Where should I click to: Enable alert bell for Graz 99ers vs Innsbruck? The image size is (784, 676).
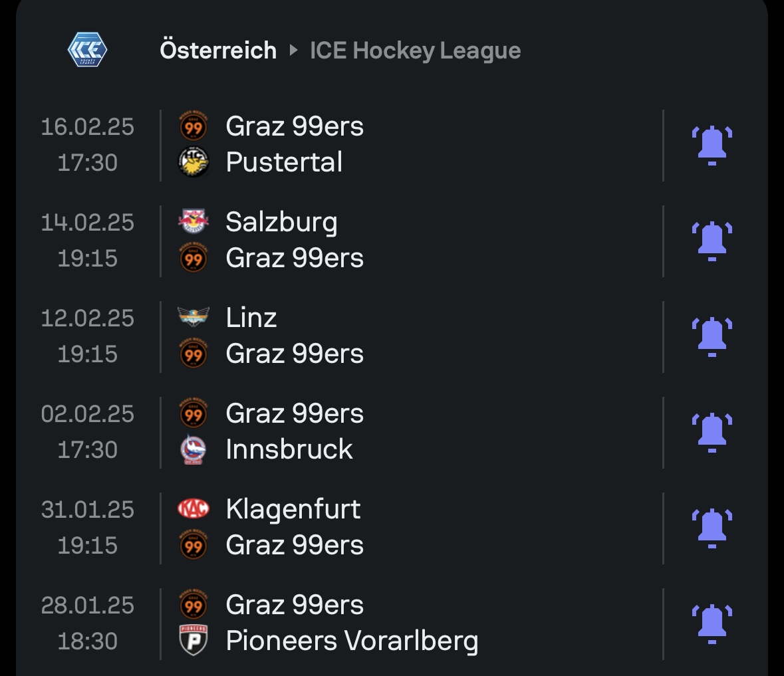pyautogui.click(x=712, y=432)
